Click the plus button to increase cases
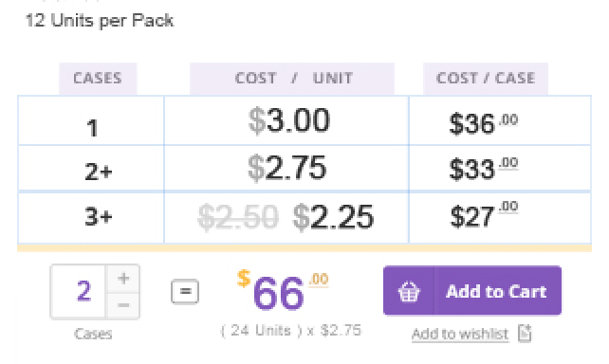Viewport: 609px width, 364px height. click(123, 279)
